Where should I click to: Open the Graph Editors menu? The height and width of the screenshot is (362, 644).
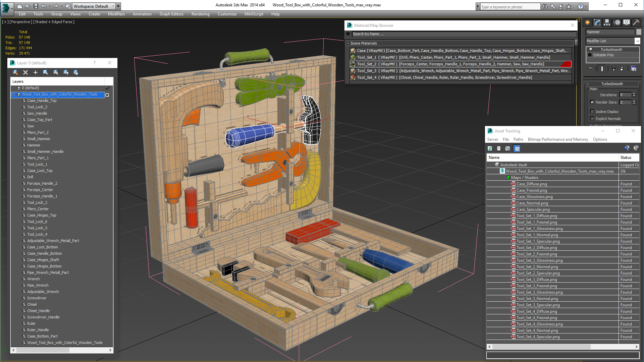[x=171, y=14]
